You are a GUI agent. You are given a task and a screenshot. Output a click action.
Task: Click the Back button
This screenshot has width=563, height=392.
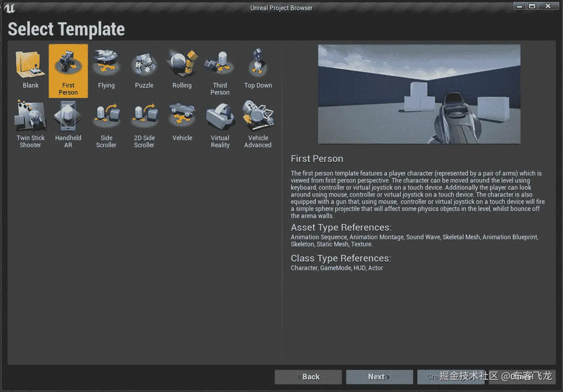click(x=308, y=377)
